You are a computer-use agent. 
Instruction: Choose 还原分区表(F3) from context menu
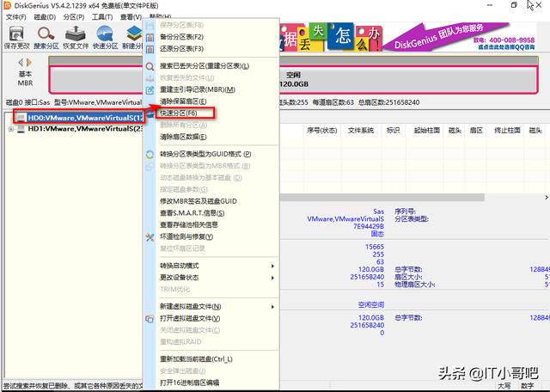click(181, 49)
